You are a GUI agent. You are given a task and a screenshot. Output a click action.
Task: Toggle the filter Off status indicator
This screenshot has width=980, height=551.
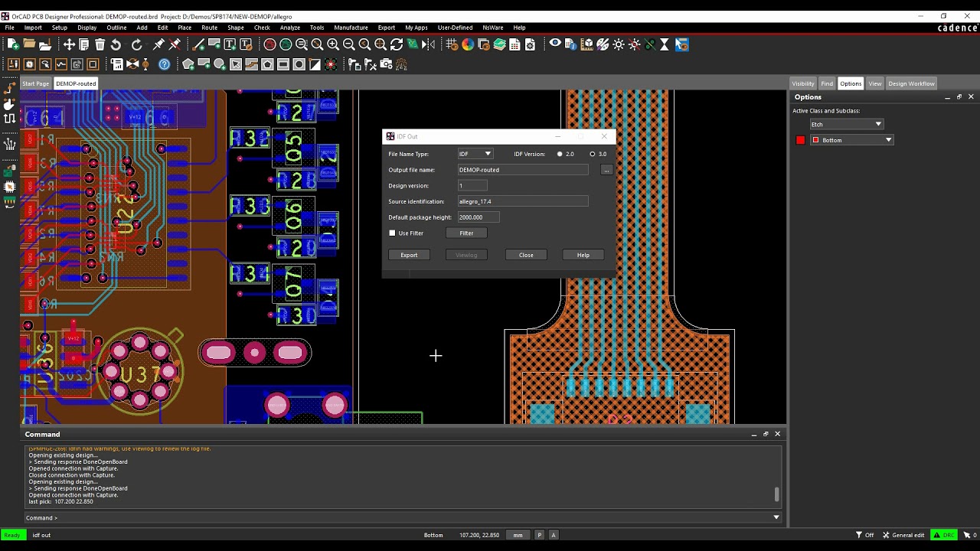pyautogui.click(x=864, y=535)
